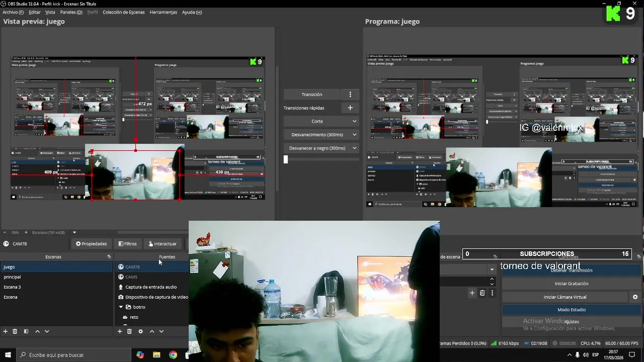Show hidden tray icons chevron
The width and height of the screenshot is (644, 362).
(x=570, y=355)
